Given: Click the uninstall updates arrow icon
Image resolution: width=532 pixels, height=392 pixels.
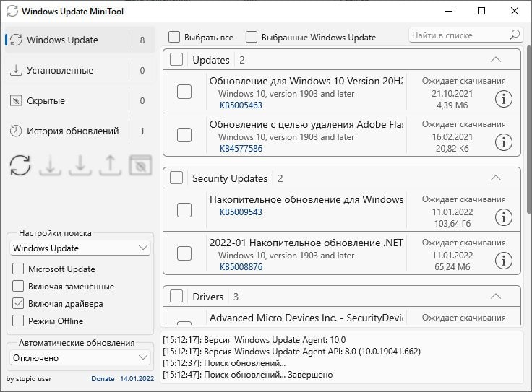Looking at the screenshot, I should tap(110, 165).
